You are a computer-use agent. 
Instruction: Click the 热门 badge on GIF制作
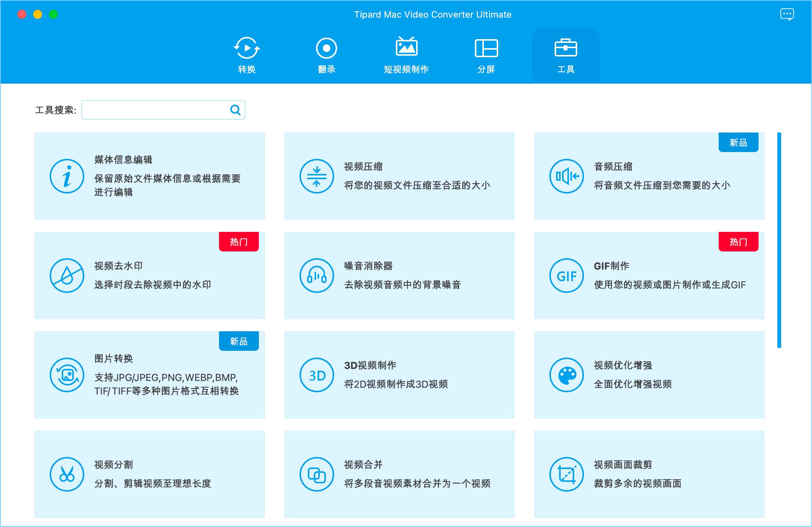(738, 242)
